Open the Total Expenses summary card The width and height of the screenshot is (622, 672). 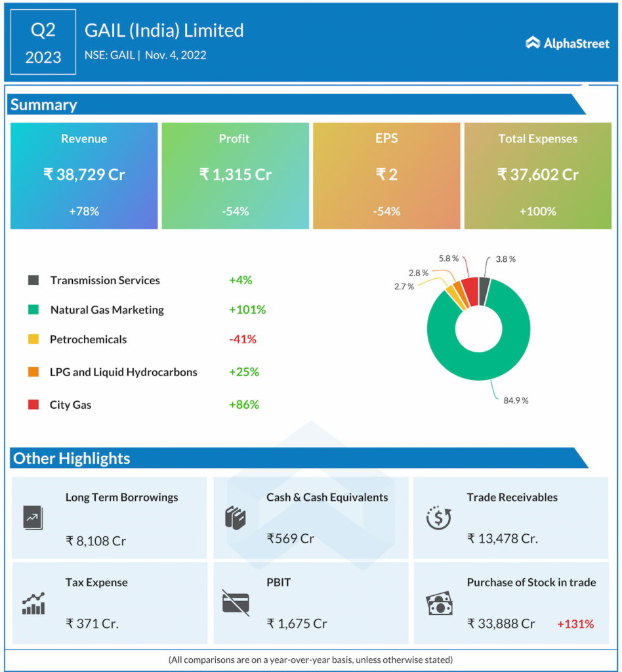tap(537, 175)
